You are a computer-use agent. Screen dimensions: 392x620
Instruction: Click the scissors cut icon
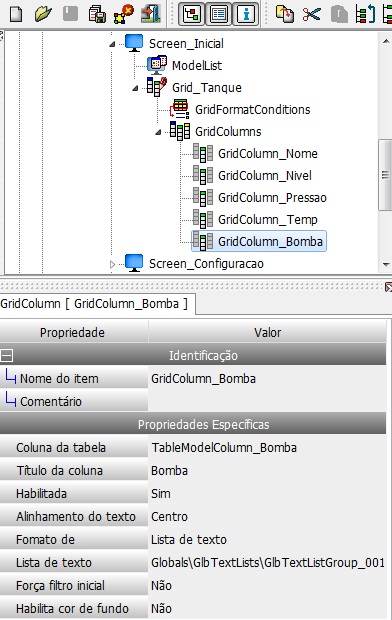coord(311,14)
